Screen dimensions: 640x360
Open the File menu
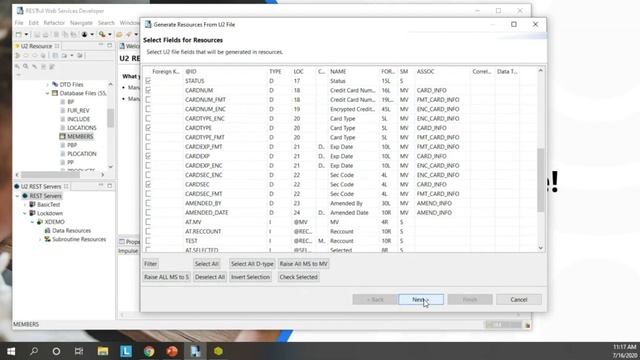[19, 23]
